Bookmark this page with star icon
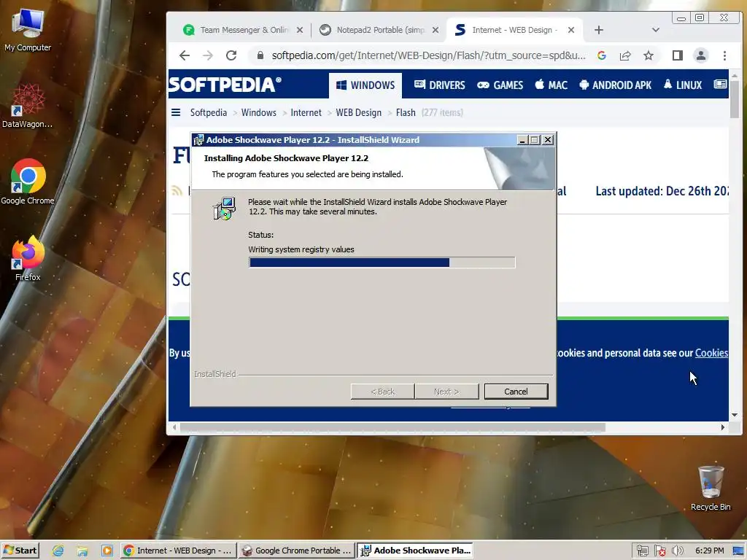 pos(649,55)
